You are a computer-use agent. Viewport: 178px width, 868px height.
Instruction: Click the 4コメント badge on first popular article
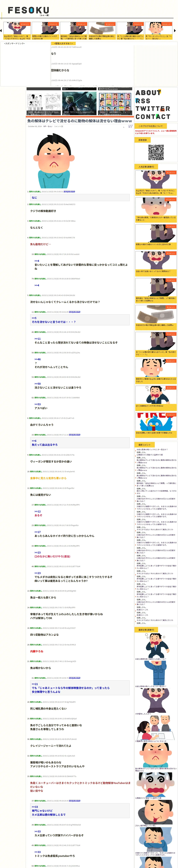tap(171, 173)
